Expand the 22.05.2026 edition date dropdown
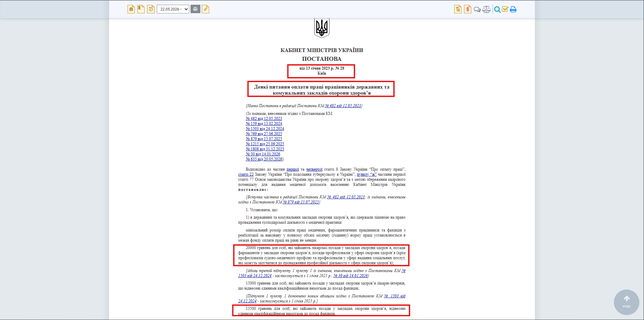Screen dimensions: 644x320 tap(173, 9)
